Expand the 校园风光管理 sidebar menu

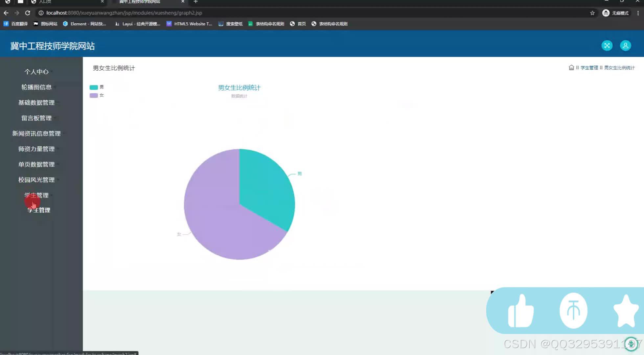tap(36, 180)
